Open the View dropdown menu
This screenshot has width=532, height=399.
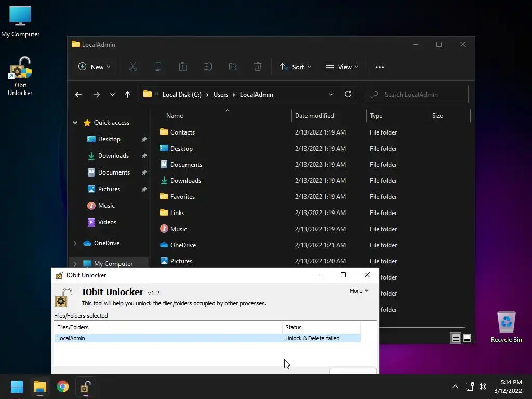(342, 67)
